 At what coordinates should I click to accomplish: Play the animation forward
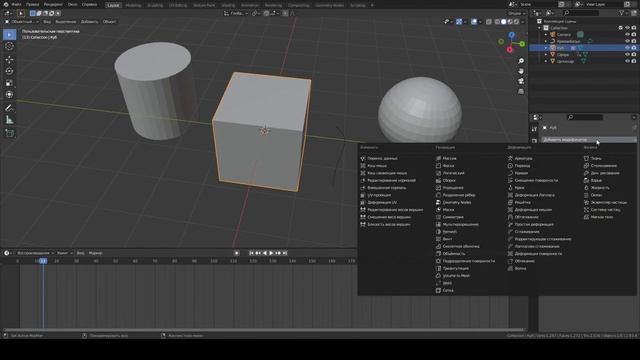271,253
